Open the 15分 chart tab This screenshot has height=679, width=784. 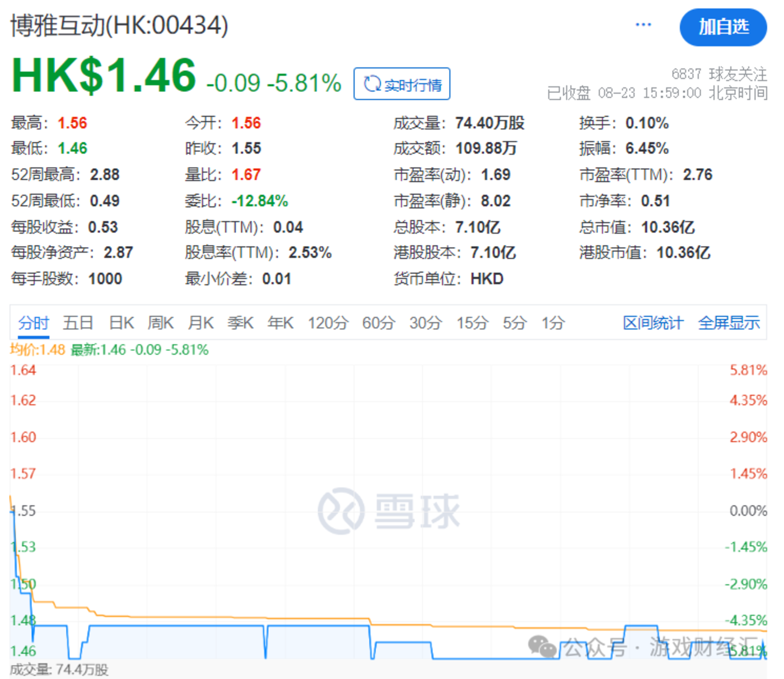click(x=472, y=323)
